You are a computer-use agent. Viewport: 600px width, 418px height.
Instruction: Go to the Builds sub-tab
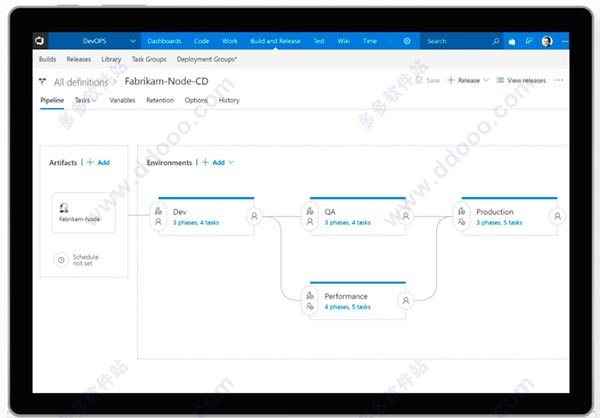[x=47, y=59]
